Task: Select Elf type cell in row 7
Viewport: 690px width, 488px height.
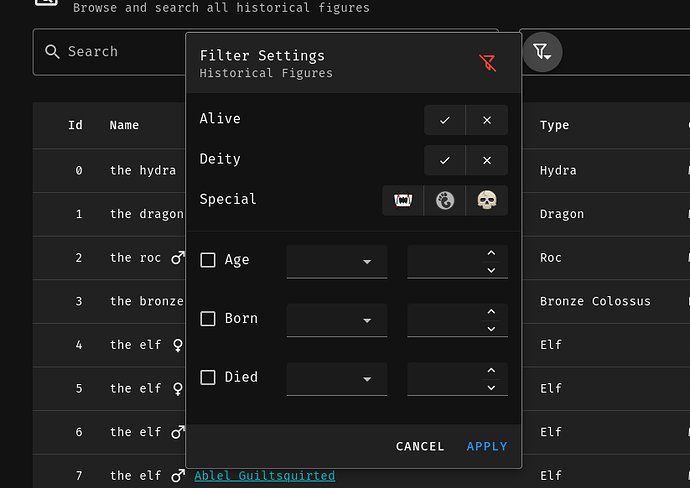Action: click(551, 476)
